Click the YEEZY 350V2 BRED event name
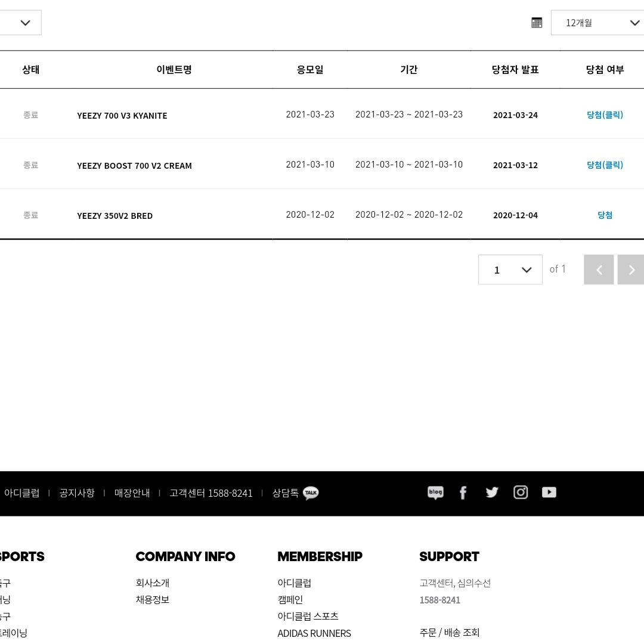This screenshot has height=644, width=644. pyautogui.click(x=114, y=216)
